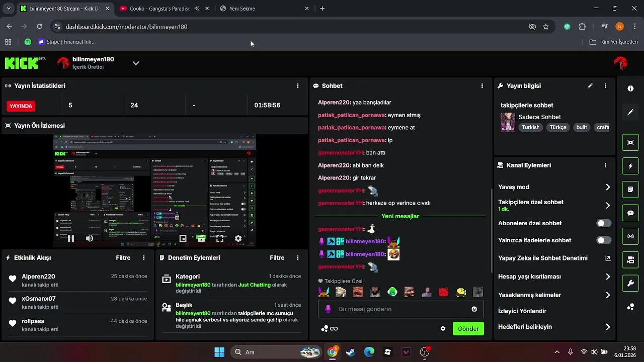Screen dimensions: 644x362
Task: Toggle the lightning activity feed sidebar icon
Action: [x=630, y=166]
